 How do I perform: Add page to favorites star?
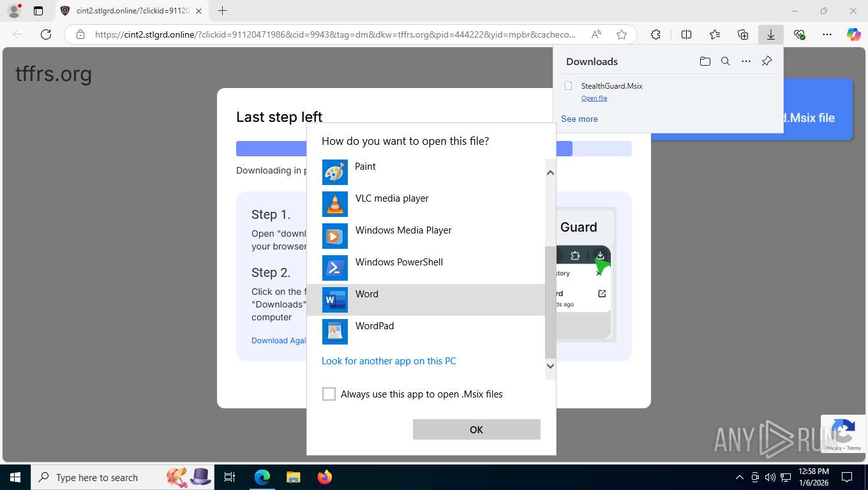pos(622,34)
